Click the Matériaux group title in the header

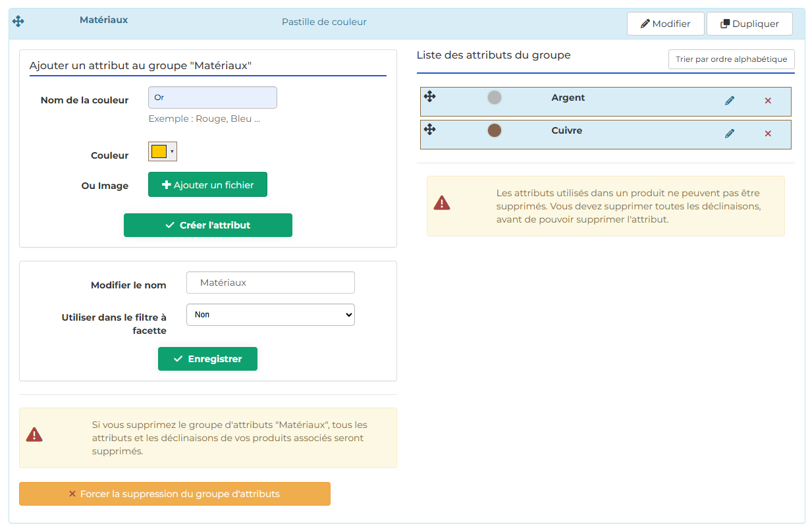click(104, 20)
